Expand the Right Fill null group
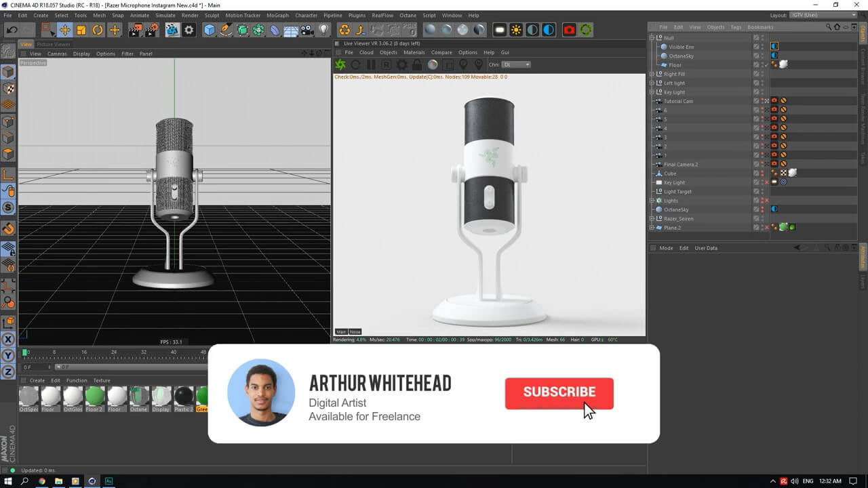The height and width of the screenshot is (488, 868). (x=652, y=74)
